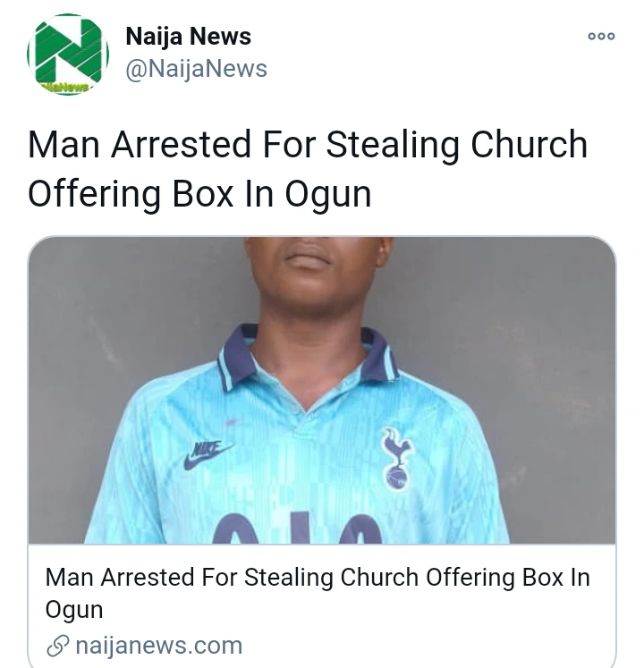The height and width of the screenshot is (668, 644).
Task: Click the word "Church" in the tweet headline
Action: point(530,145)
